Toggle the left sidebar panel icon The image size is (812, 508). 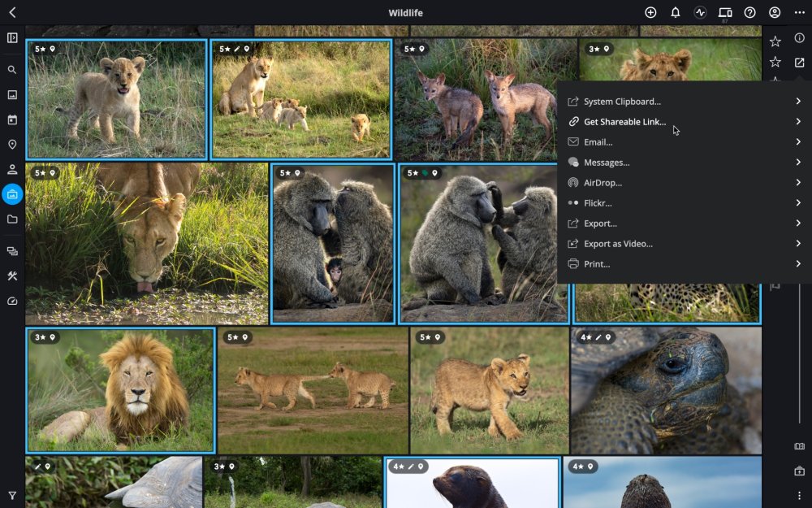pyautogui.click(x=12, y=38)
